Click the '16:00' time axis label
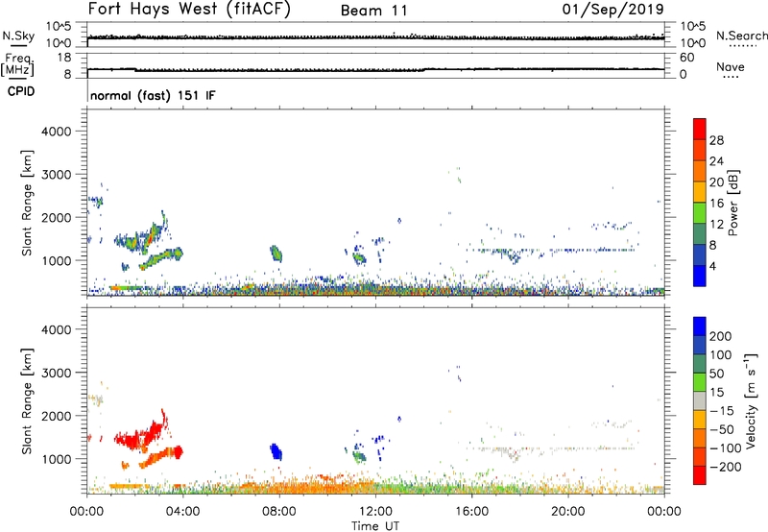Screen dimensions: 768x532 [471, 512]
